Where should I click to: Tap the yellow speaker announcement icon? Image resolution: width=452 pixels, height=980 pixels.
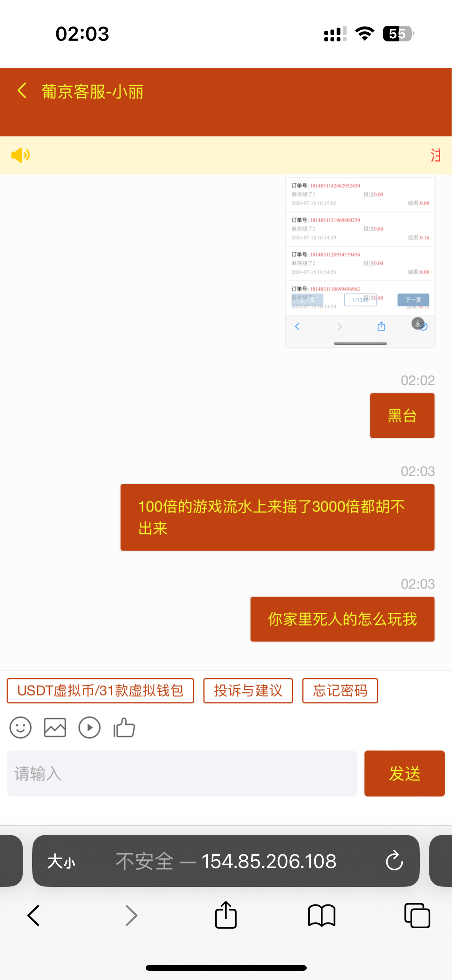click(21, 155)
